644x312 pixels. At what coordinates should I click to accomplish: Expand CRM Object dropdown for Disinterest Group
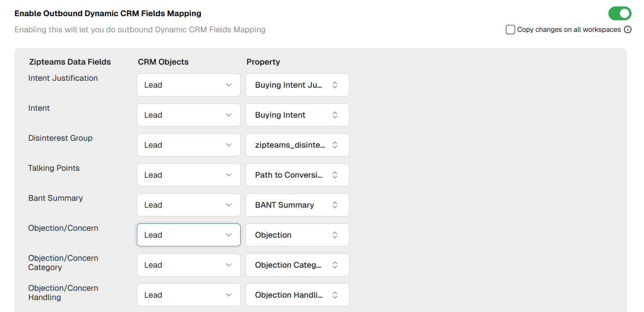tap(188, 145)
